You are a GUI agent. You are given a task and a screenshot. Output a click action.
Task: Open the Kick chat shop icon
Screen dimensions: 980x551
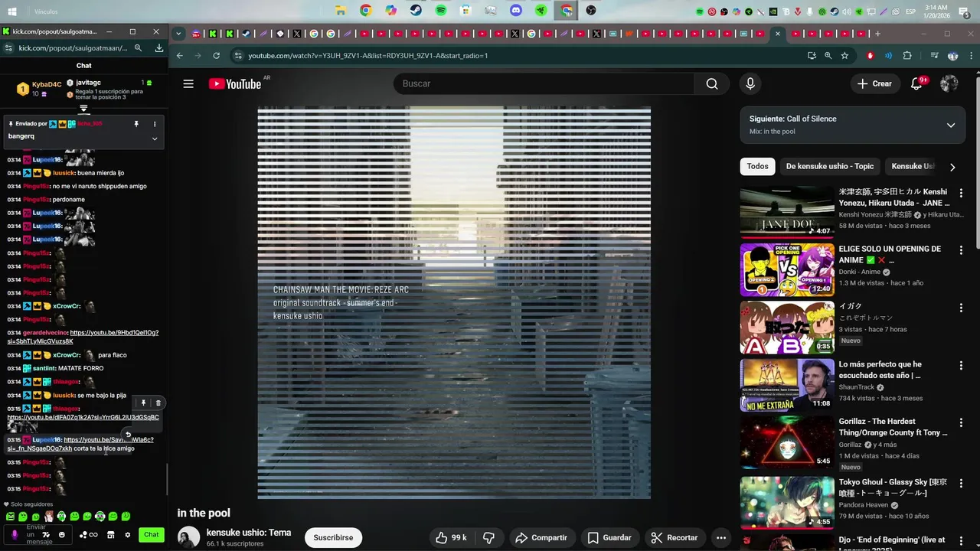coord(110,535)
